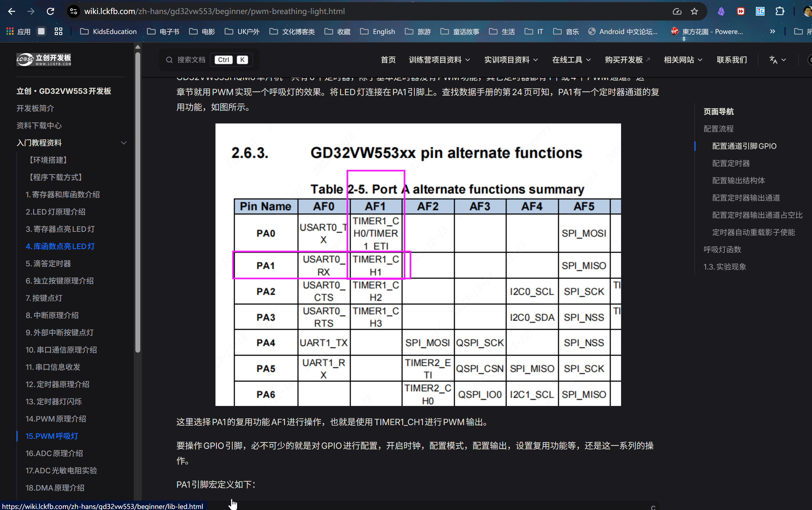Click the sidebar vertical scrollbar
Image resolution: width=812 pixels, height=510 pixels.
point(138,202)
